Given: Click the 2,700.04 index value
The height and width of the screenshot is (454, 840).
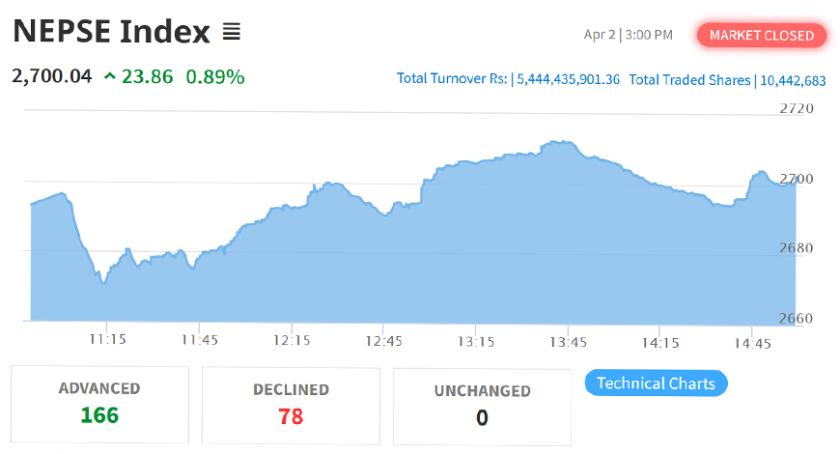Looking at the screenshot, I should (x=51, y=76).
